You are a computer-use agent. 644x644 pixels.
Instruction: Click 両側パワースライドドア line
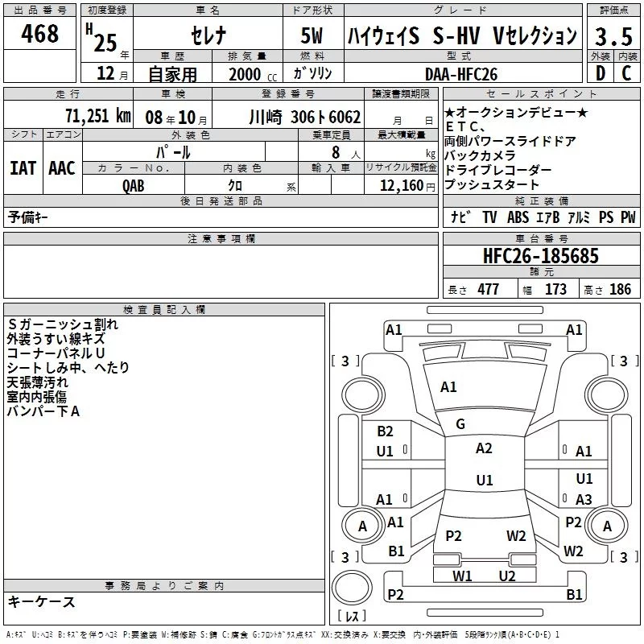(510, 142)
